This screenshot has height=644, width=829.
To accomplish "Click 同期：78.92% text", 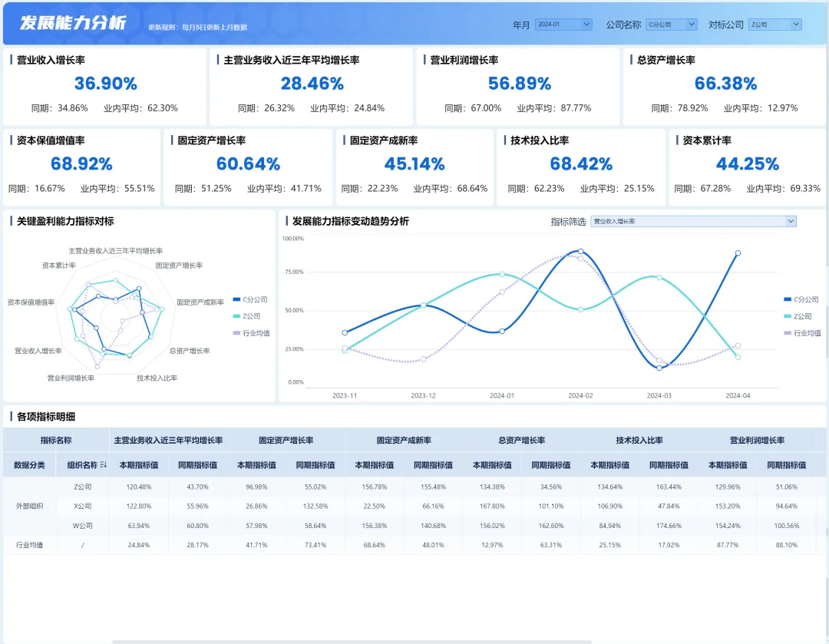I will coord(679,108).
